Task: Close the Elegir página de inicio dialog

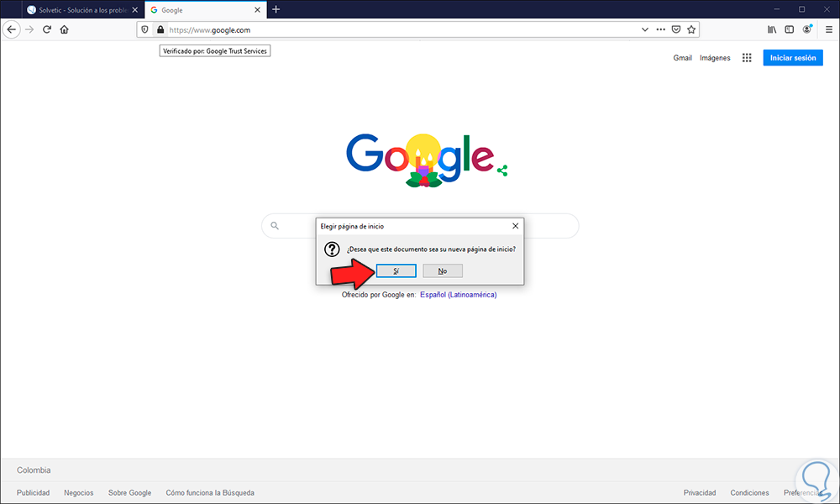Action: click(x=516, y=226)
